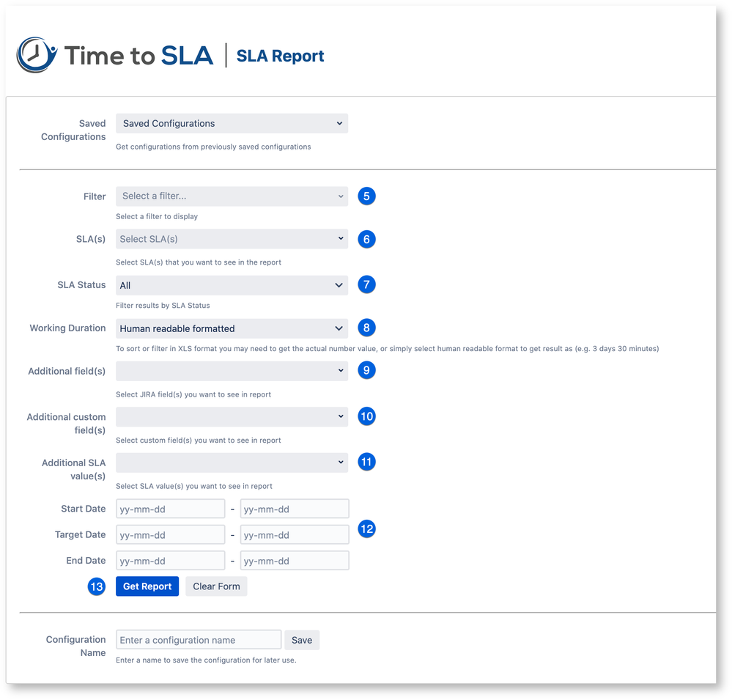Click the badge 12 beside Target Date row
This screenshot has height=700, width=732.
pos(366,528)
